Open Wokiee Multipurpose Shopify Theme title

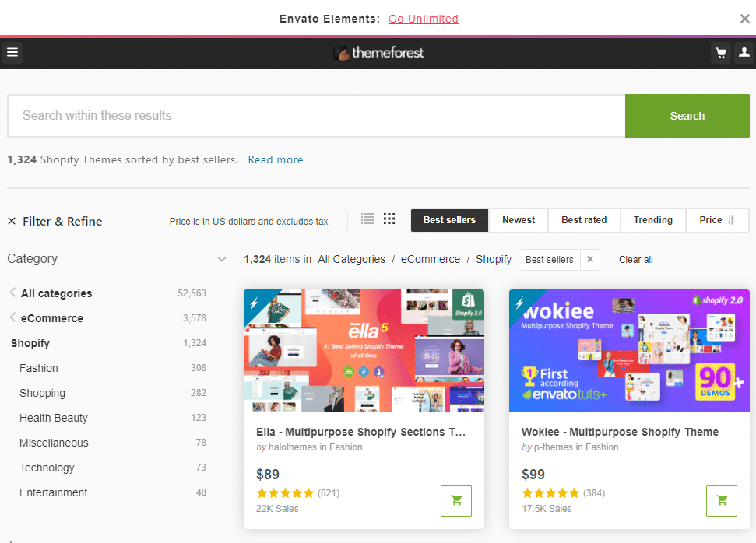point(620,432)
